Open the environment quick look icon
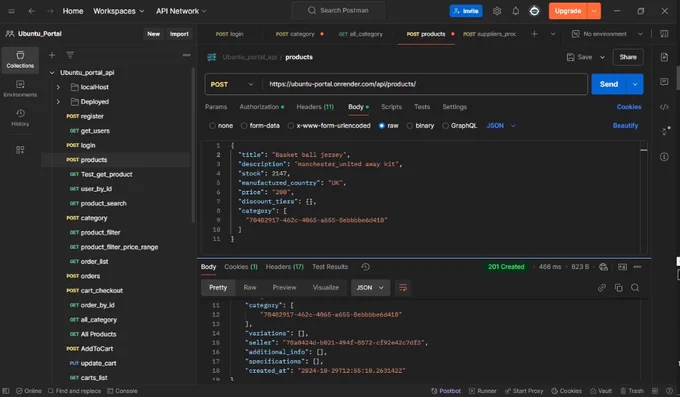 [x=664, y=34]
